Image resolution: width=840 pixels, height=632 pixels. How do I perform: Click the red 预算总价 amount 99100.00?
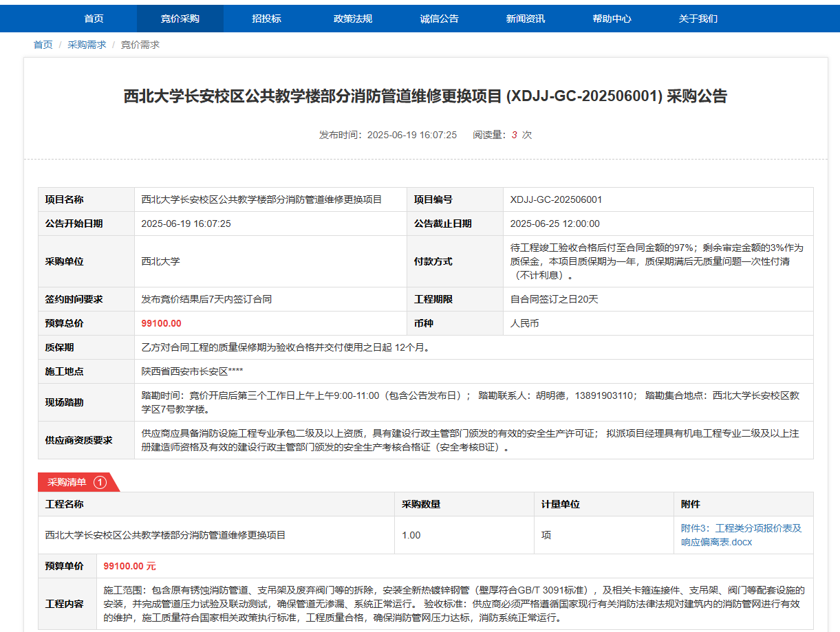pos(161,323)
